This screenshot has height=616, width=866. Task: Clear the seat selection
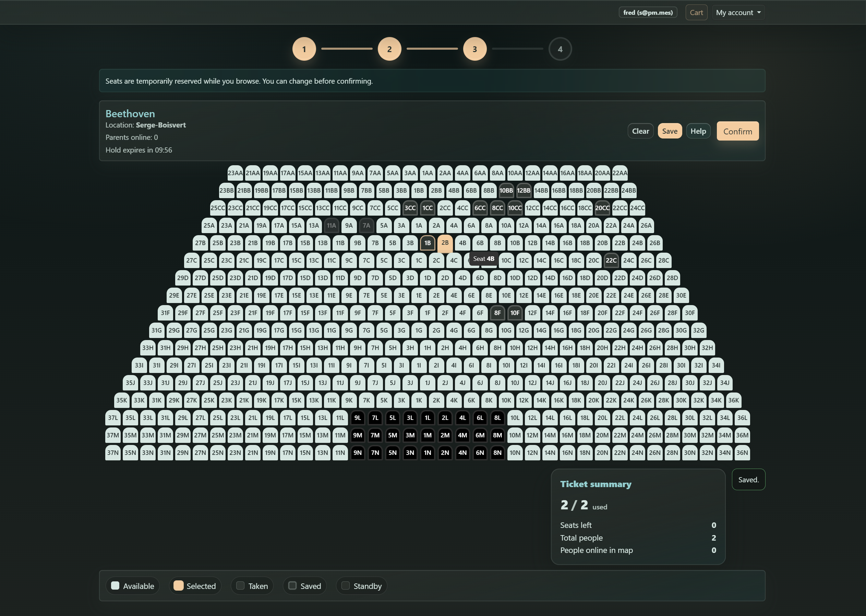[640, 131]
